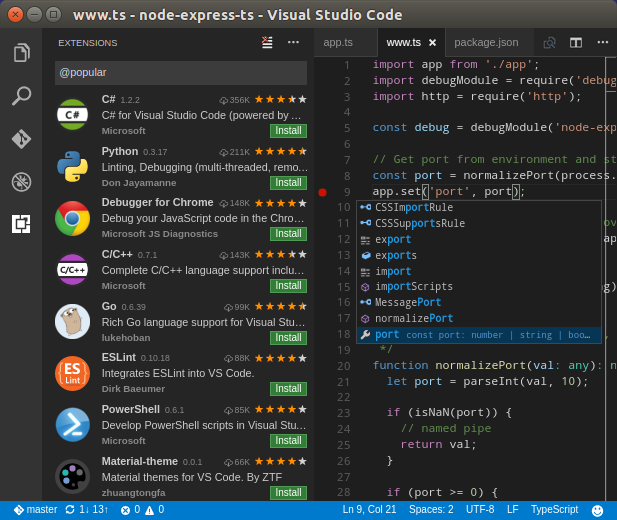This screenshot has width=617, height=520.
Task: Click the Extensions icon in activity bar
Action: pos(21,224)
